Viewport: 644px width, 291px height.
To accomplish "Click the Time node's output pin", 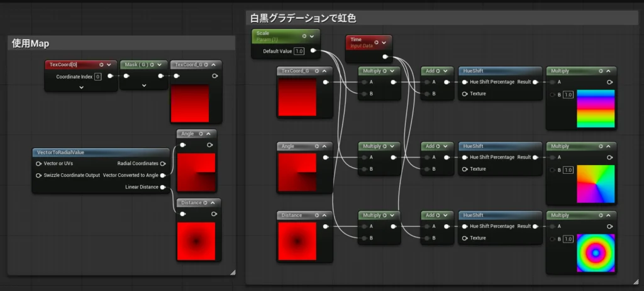I will click(385, 57).
